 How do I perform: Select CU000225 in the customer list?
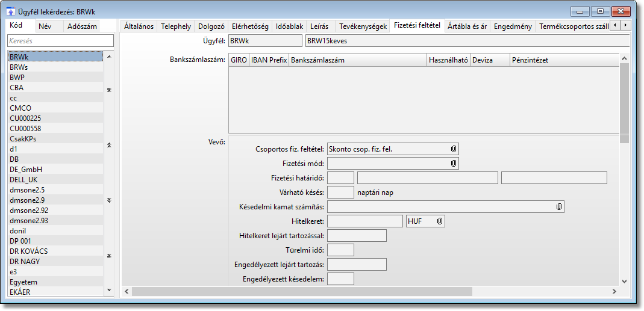55,118
